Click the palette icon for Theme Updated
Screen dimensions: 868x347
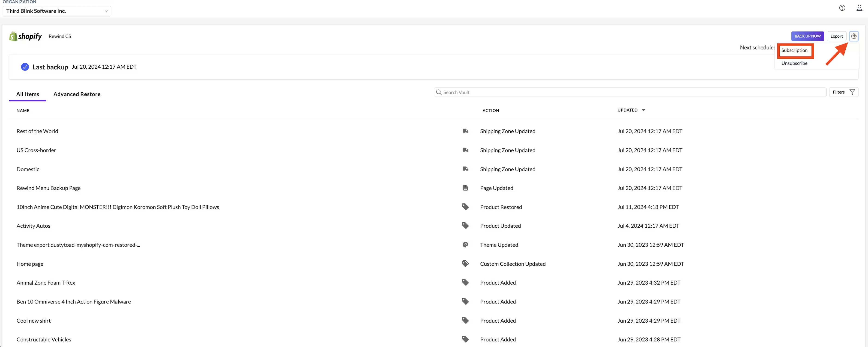pyautogui.click(x=465, y=245)
